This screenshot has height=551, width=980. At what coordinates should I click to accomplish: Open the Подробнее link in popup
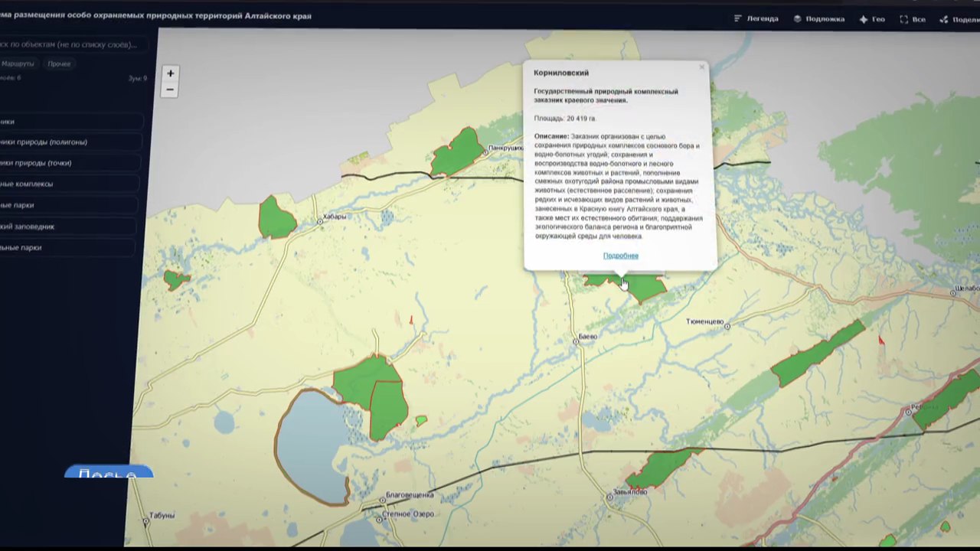[x=620, y=256]
